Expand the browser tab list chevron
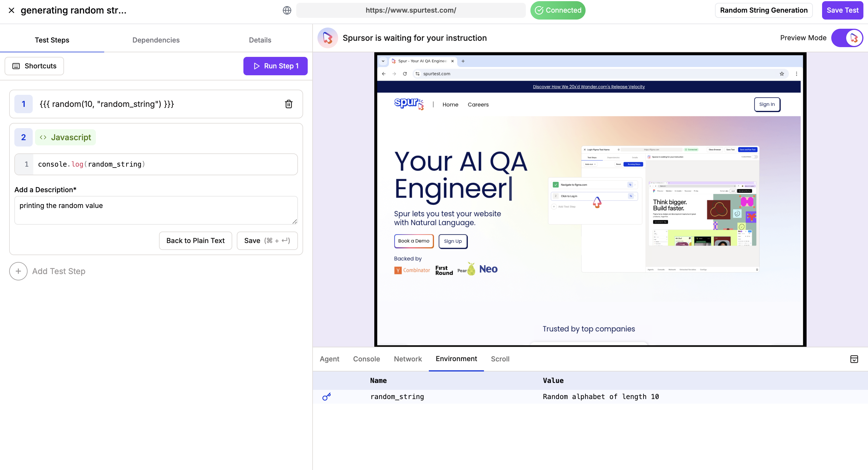The image size is (868, 470). pyautogui.click(x=383, y=61)
